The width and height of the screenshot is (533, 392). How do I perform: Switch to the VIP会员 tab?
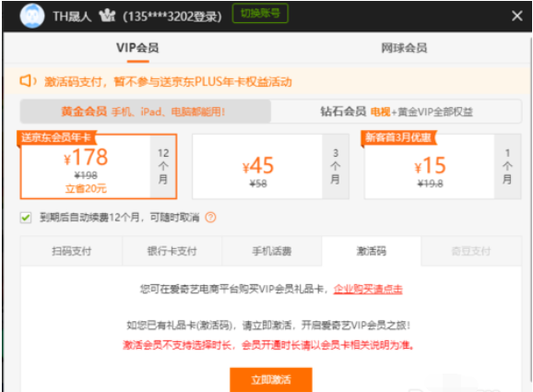click(x=137, y=48)
